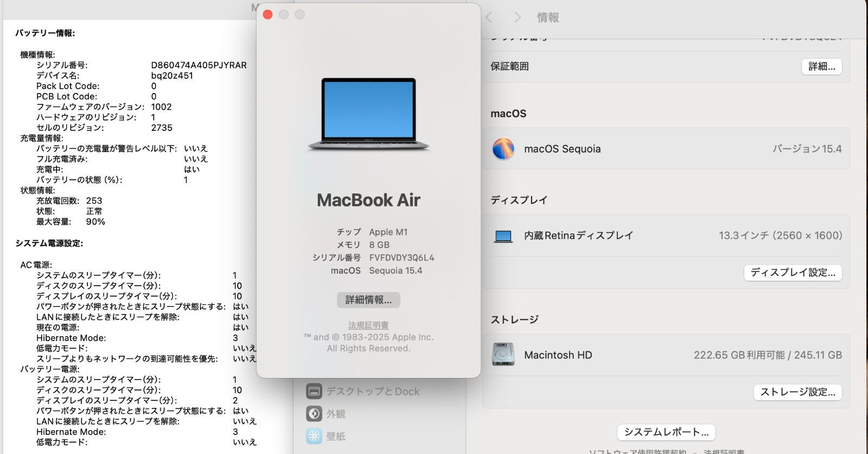Viewport: 868px width, 454px height.
Task: Click the Macintosh HD drive icon
Action: [x=503, y=355]
